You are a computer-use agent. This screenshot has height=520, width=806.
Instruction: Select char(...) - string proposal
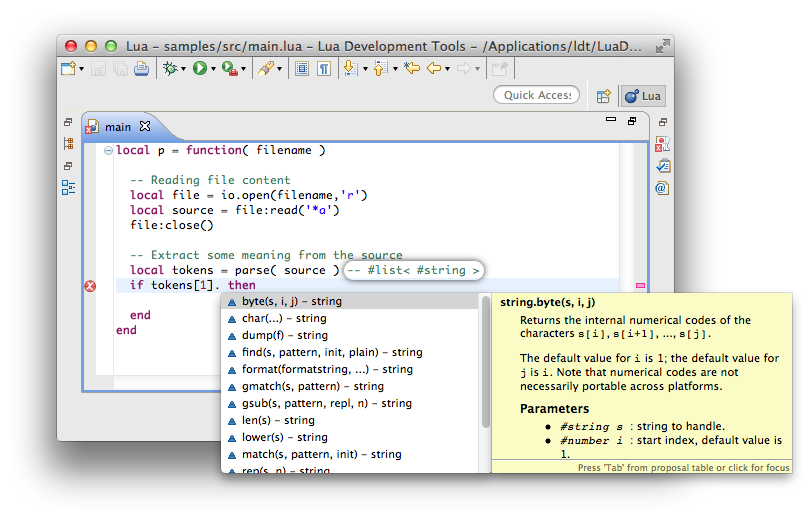pos(351,319)
